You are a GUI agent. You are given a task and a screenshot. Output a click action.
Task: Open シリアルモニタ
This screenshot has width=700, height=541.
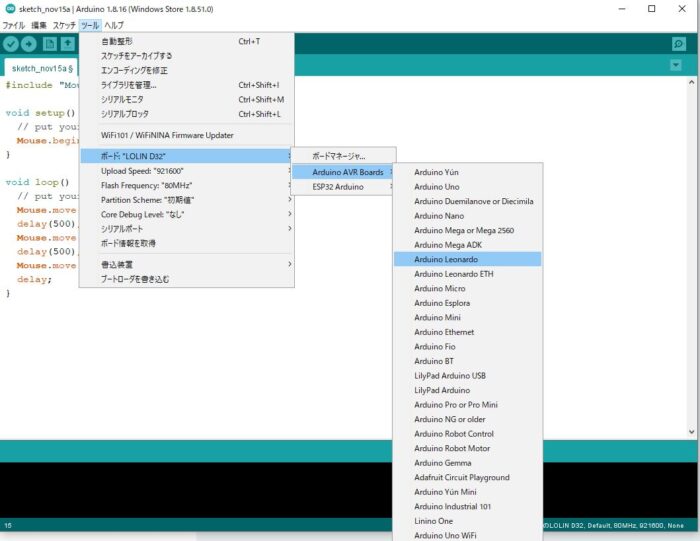click(x=187, y=100)
